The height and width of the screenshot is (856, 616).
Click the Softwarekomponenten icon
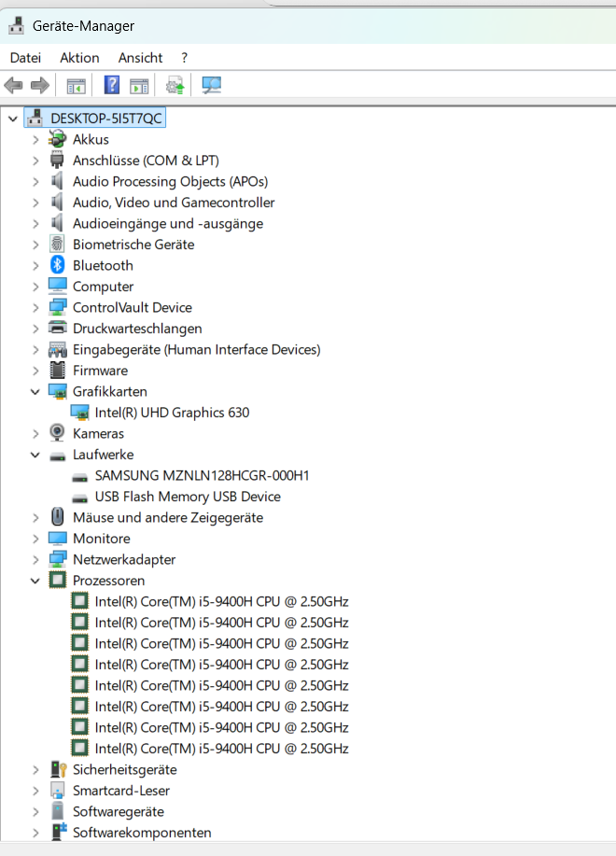tap(59, 832)
